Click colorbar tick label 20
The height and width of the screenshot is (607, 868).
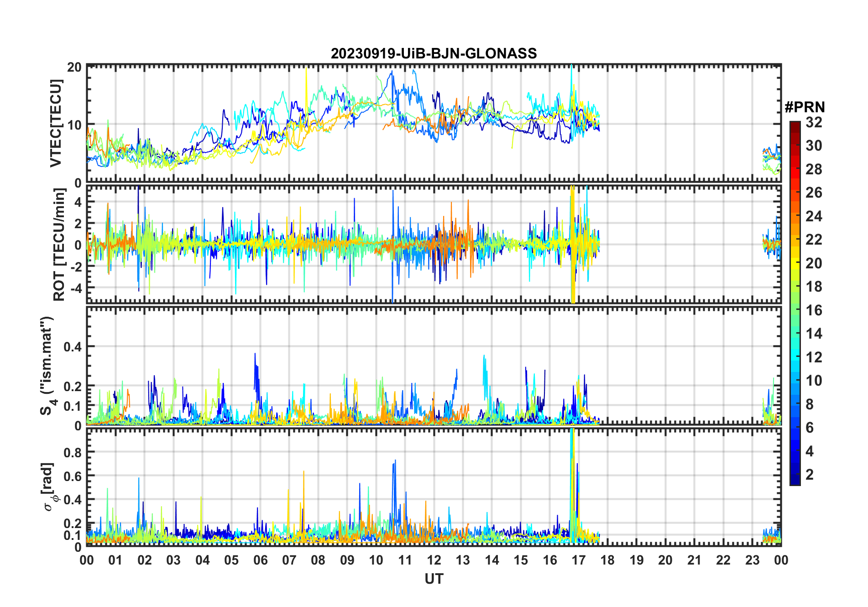814,263
